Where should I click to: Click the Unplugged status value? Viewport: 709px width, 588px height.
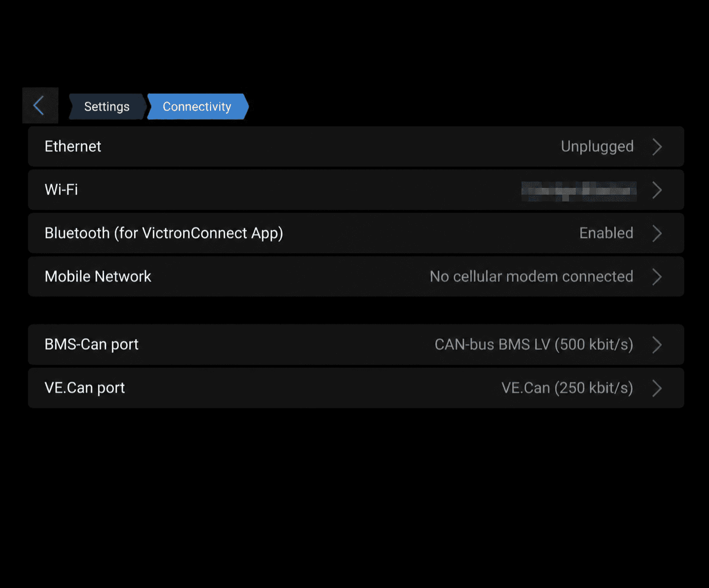point(597,147)
